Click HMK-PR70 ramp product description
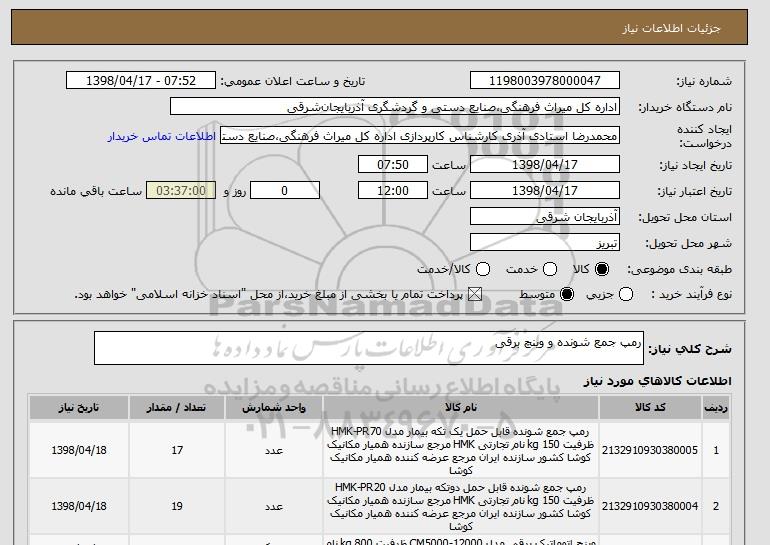Image resolution: width=770 pixels, height=545 pixels. pyautogui.click(x=461, y=451)
